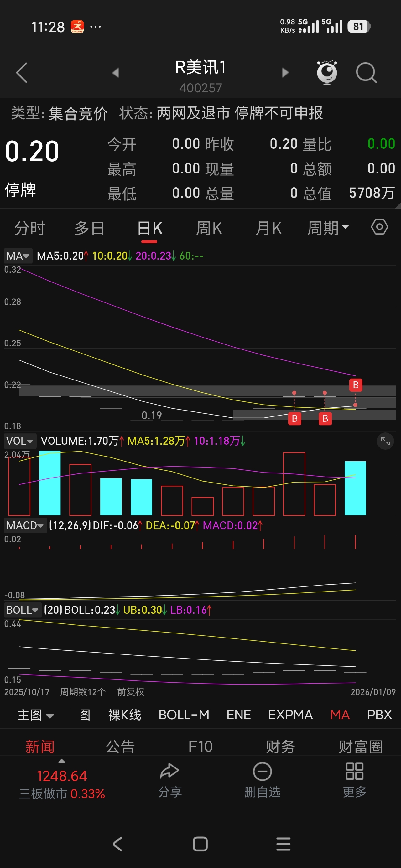Select the PBX indicator
Screen dimensions: 401x868
pyautogui.click(x=379, y=715)
